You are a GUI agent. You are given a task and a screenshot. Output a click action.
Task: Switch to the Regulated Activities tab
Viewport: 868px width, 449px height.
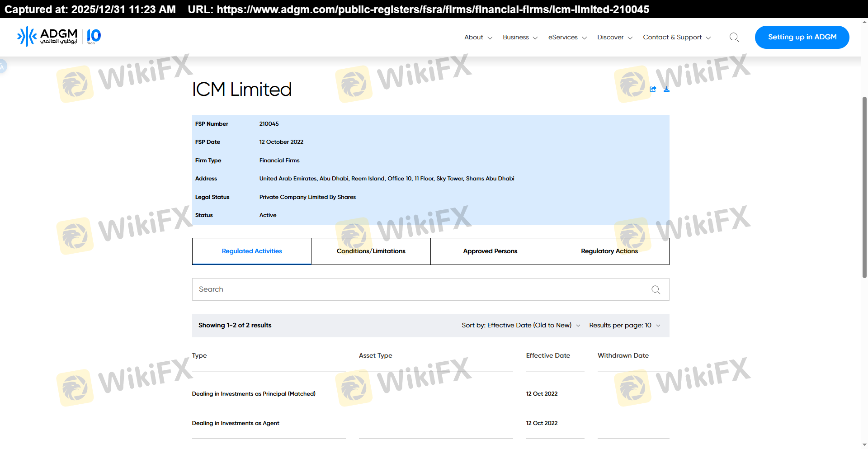coord(252,251)
